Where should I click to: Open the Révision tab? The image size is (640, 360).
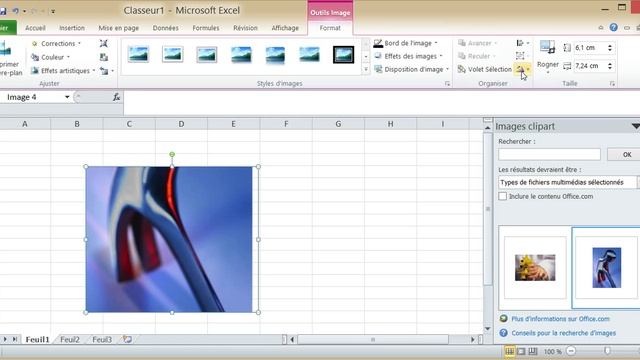[x=245, y=28]
